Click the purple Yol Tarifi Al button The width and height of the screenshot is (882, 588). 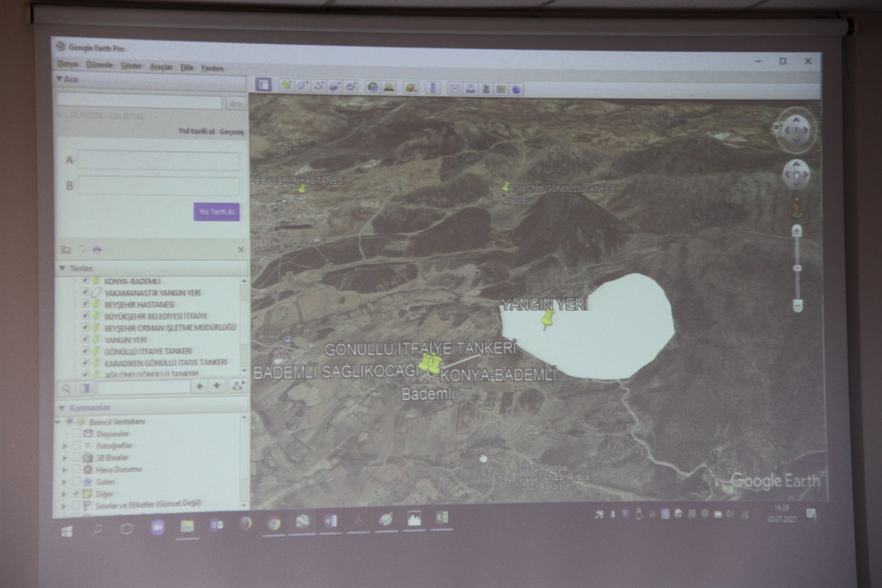click(217, 212)
